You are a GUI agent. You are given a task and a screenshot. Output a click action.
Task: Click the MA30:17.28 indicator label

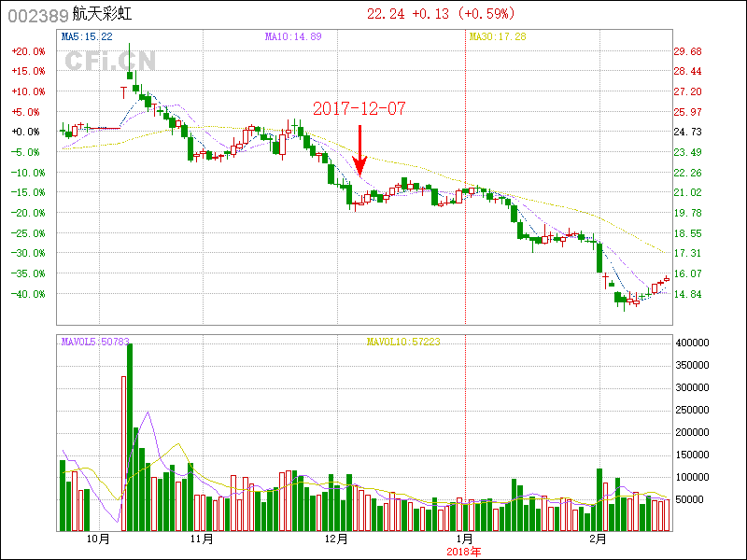(498, 36)
